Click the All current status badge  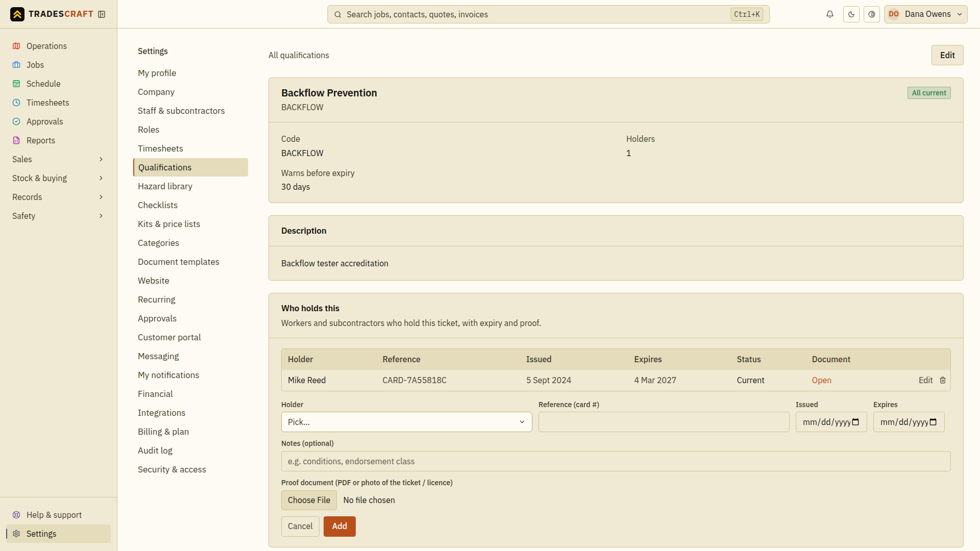(x=929, y=93)
